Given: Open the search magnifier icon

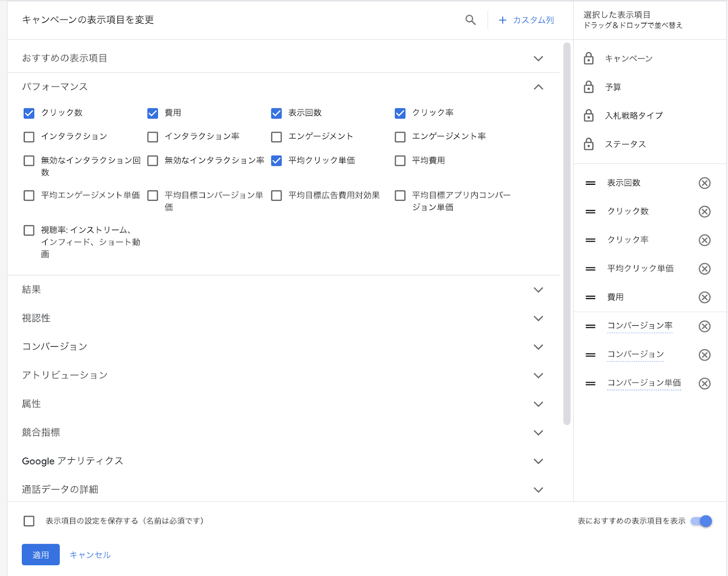Looking at the screenshot, I should coord(470,20).
